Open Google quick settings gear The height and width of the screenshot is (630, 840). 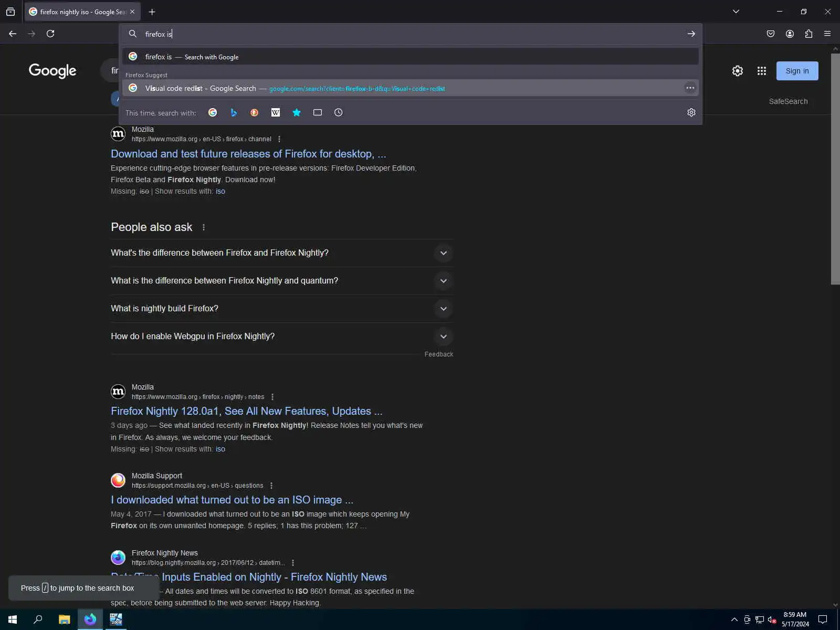click(x=738, y=71)
